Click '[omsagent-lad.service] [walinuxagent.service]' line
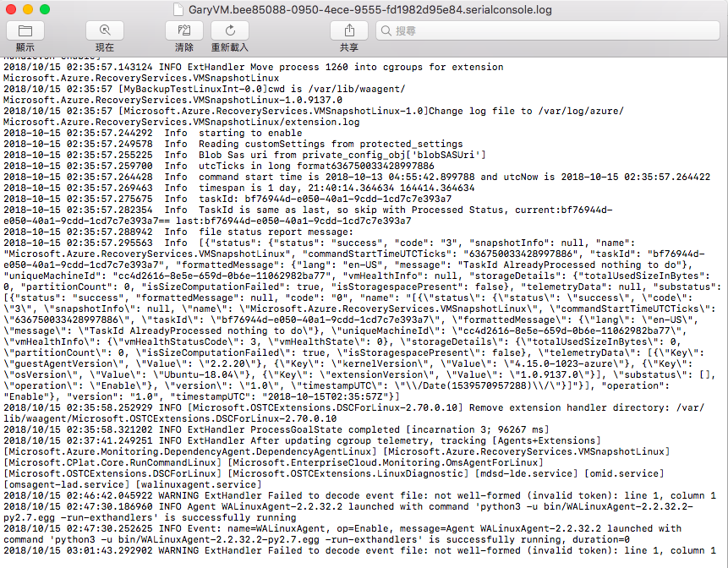Viewport: 728px width, 568px height. point(132,484)
